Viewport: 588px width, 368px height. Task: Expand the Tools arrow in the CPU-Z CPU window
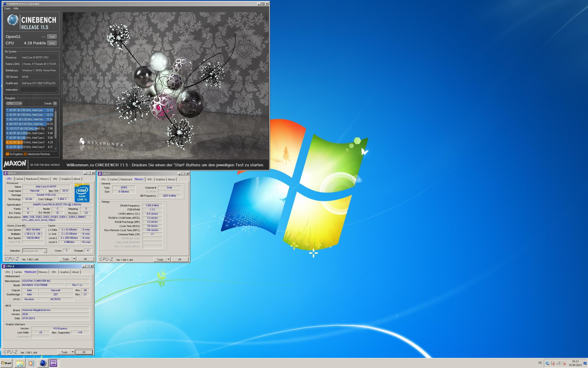(74, 259)
